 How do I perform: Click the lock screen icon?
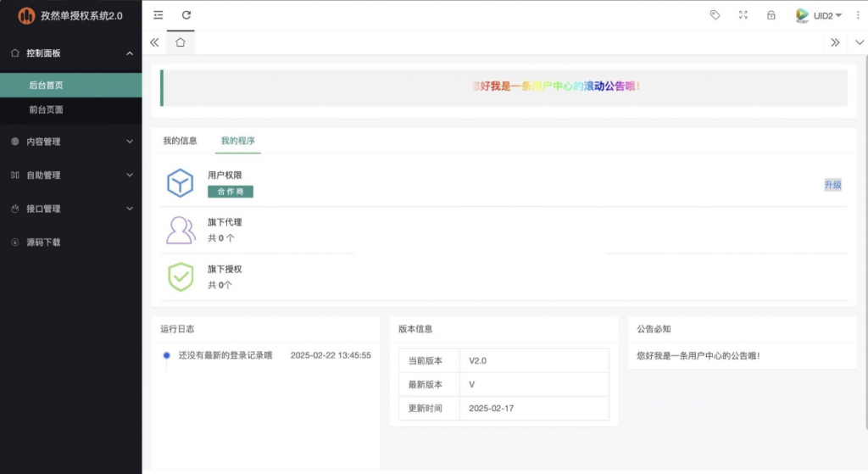(771, 15)
